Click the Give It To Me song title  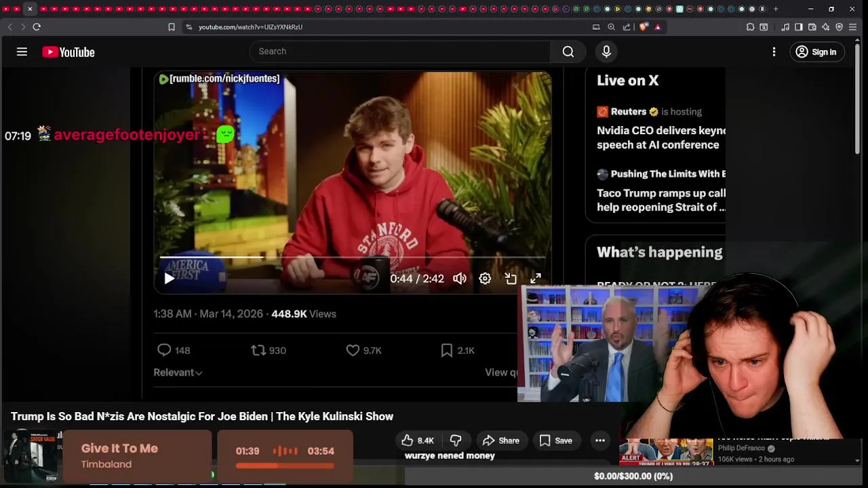click(x=119, y=448)
